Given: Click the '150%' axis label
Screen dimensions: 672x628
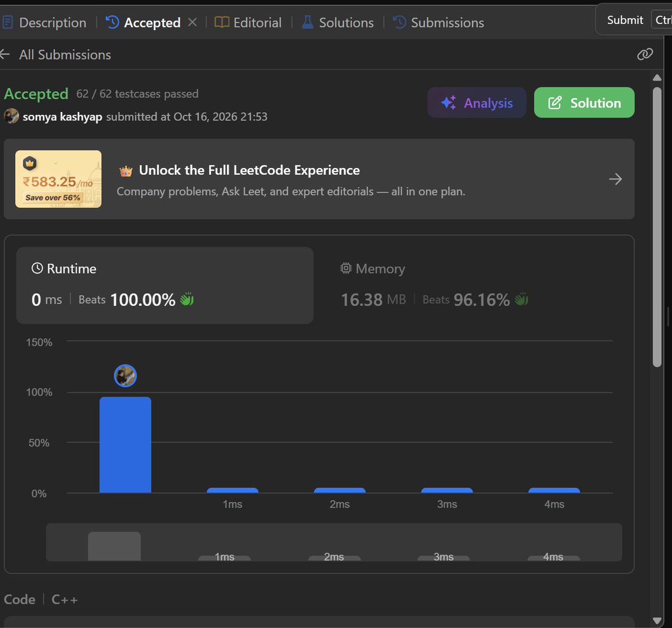Looking at the screenshot, I should pyautogui.click(x=39, y=342).
